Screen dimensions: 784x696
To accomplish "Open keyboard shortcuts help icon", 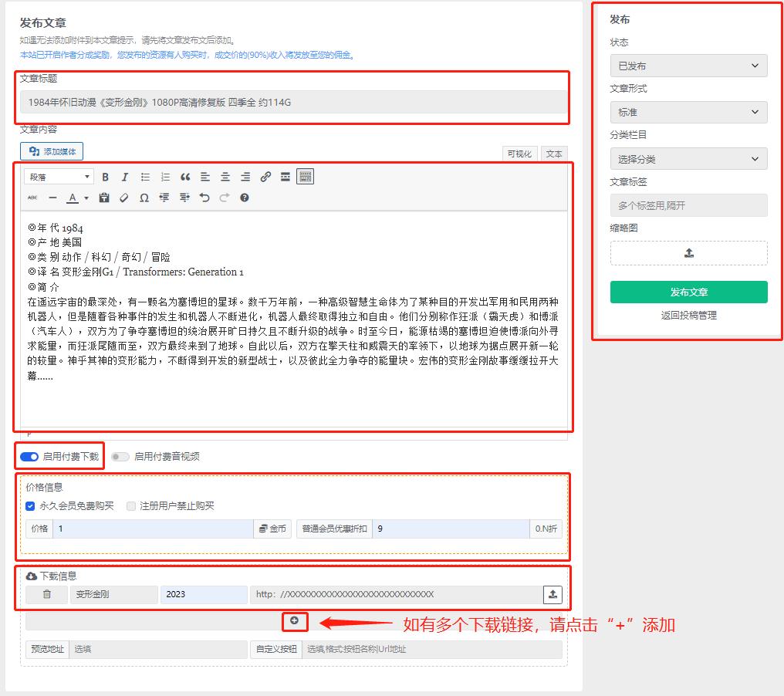I will coord(245,198).
